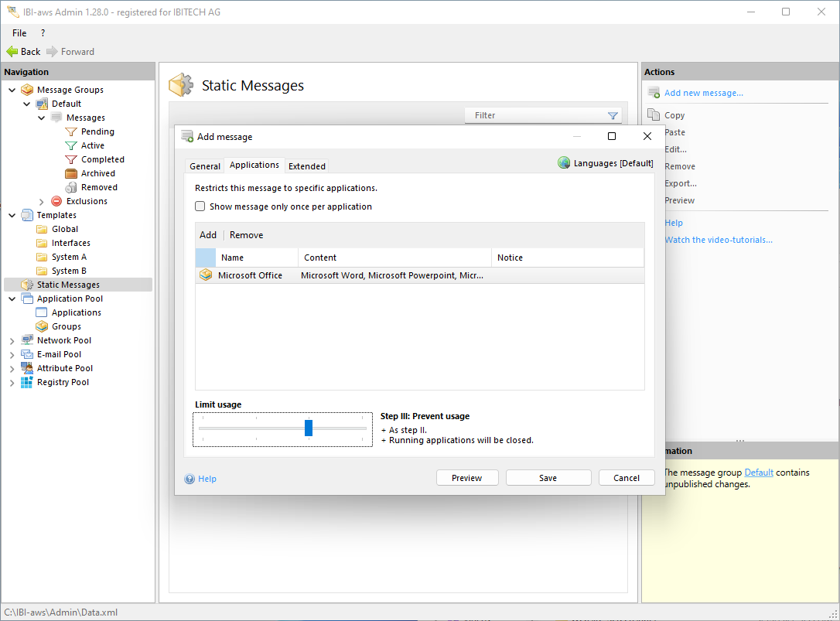This screenshot has height=621, width=840.
Task: Click the Limit usage slider handle
Action: [309, 428]
